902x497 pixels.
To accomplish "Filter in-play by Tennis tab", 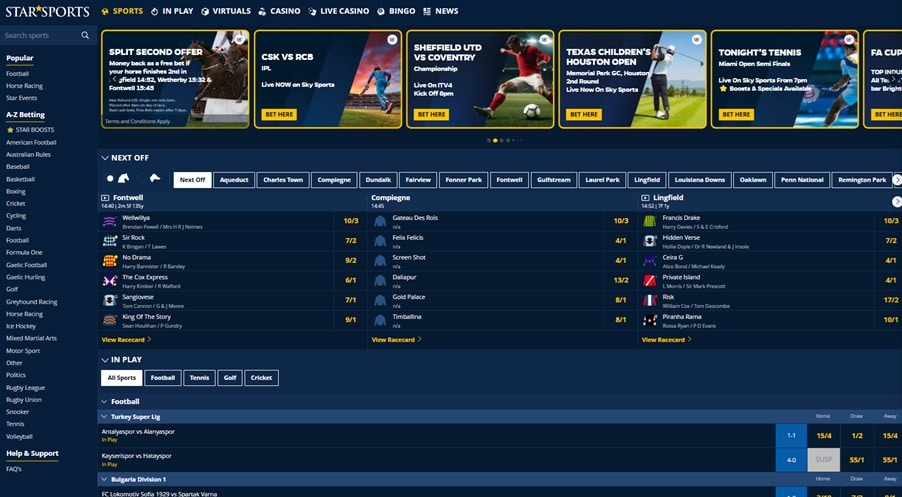I will pos(199,378).
